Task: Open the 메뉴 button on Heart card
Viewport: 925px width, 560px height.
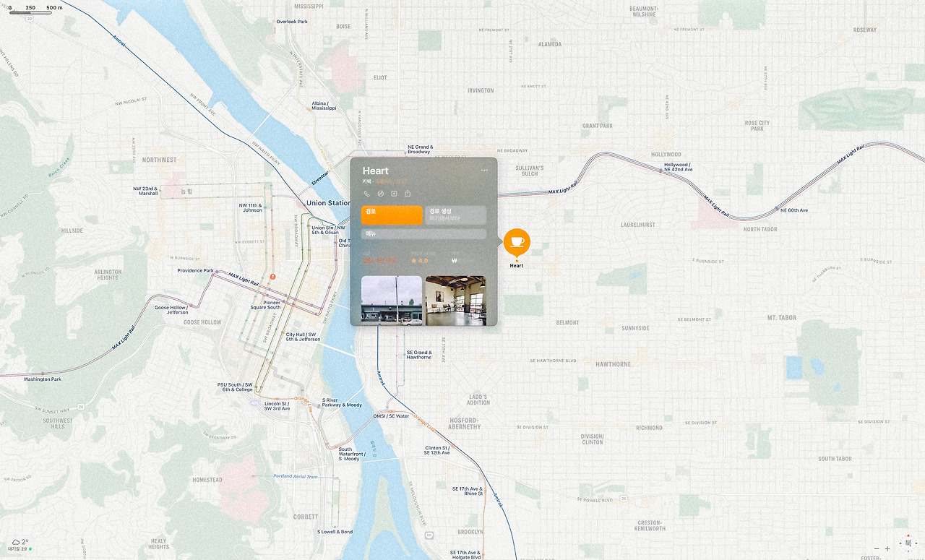Action: (423, 234)
